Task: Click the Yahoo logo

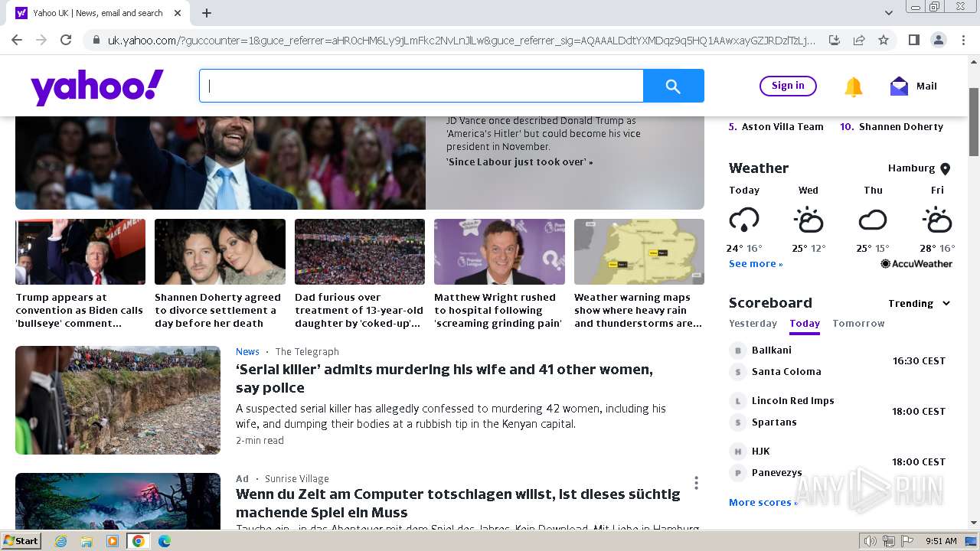Action: pos(97,86)
